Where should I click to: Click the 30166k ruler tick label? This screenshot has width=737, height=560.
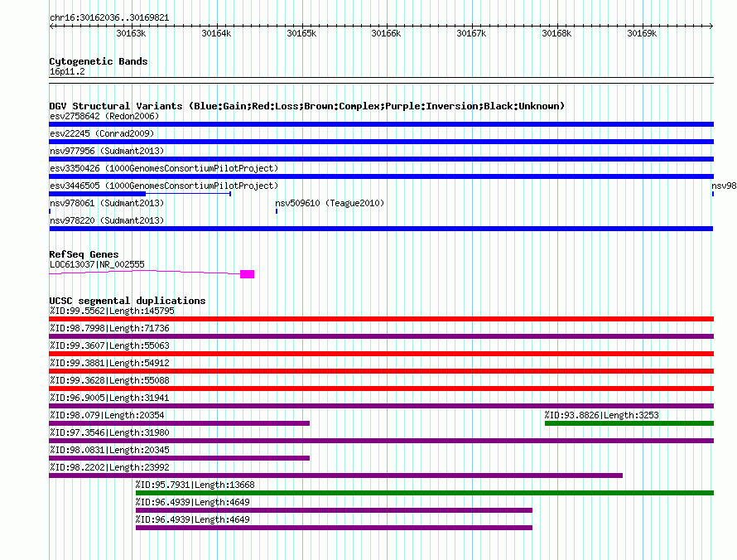click(387, 33)
